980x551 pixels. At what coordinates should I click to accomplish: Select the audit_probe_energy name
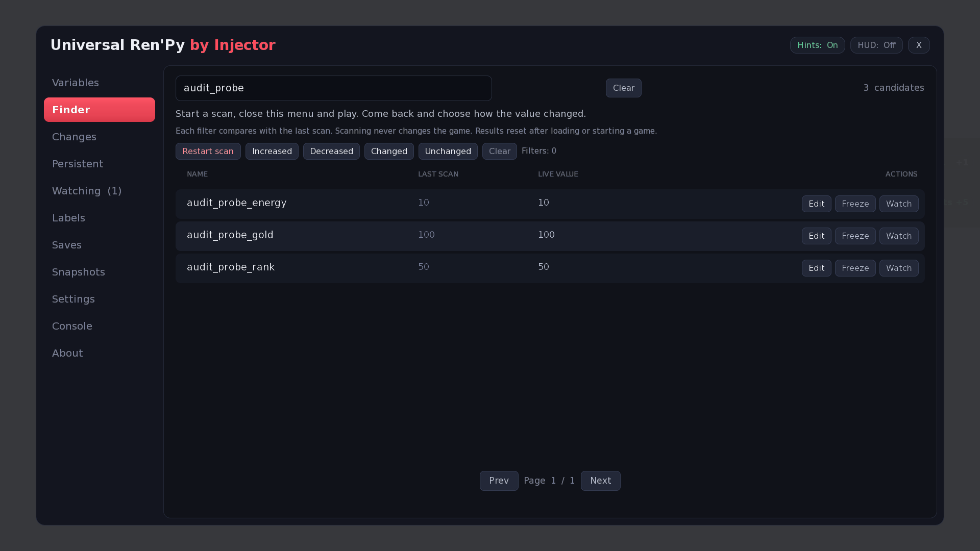(x=236, y=203)
